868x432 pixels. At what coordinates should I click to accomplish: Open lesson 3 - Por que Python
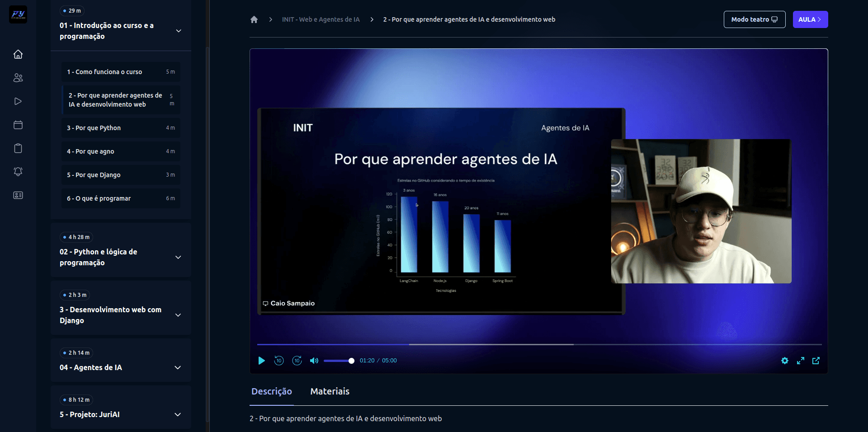click(120, 128)
